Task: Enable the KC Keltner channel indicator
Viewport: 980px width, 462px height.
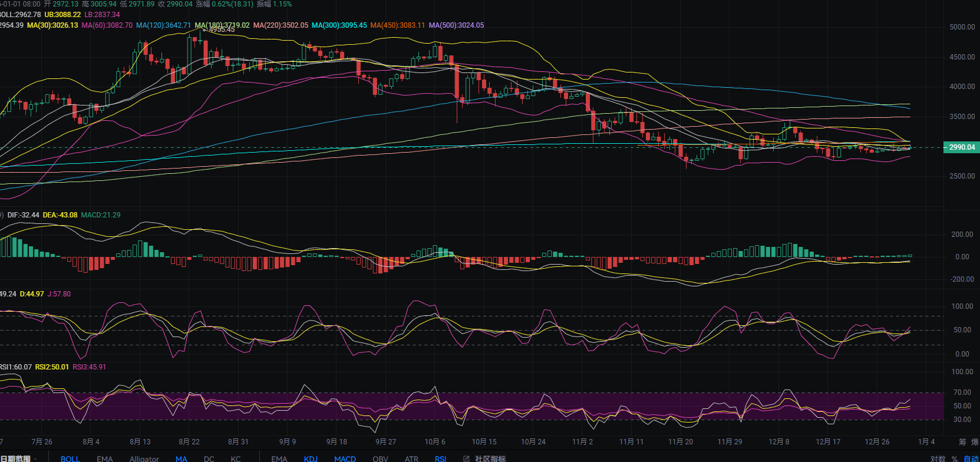Action: click(236, 458)
